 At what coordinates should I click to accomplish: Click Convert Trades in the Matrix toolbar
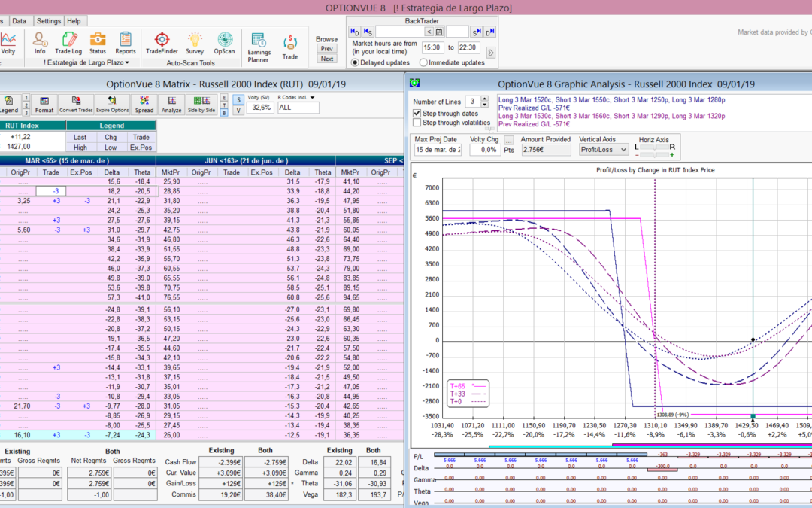(x=76, y=104)
